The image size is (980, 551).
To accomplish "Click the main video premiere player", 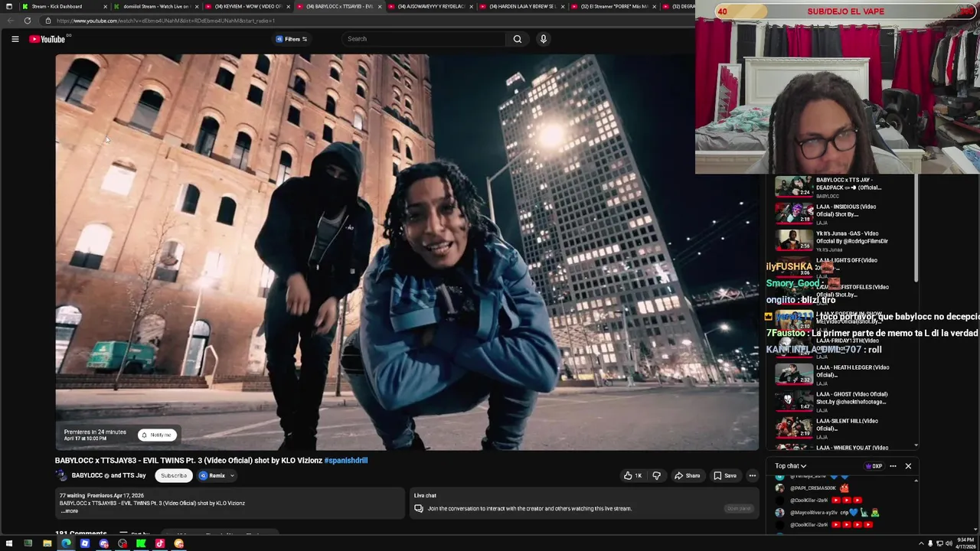I will [407, 252].
